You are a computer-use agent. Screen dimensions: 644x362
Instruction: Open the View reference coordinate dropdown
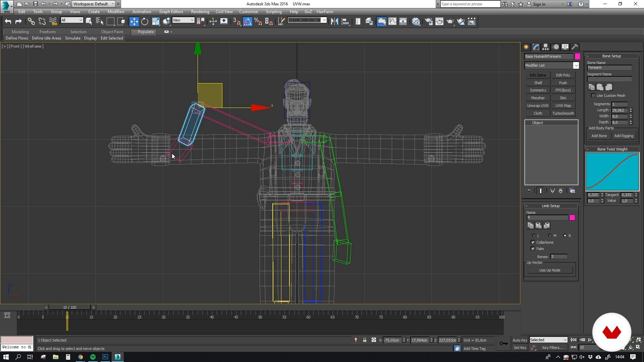(x=183, y=20)
